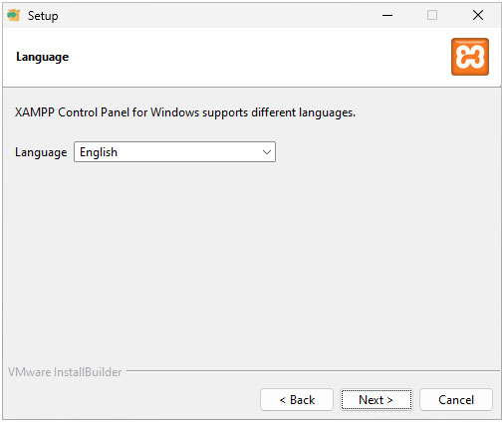Abort installation with the Cancel button
The height and width of the screenshot is (422, 504).
(456, 400)
